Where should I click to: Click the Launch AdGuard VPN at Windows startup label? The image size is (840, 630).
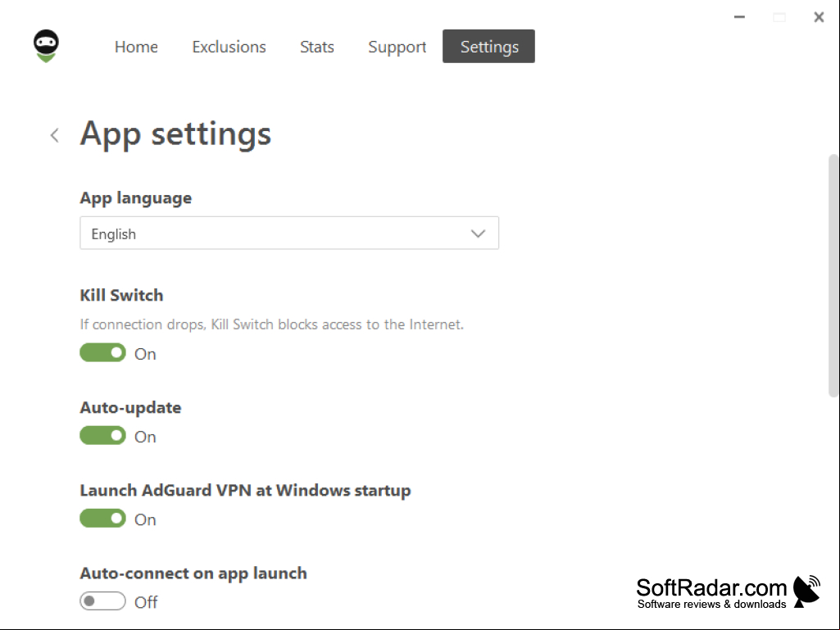pyautogui.click(x=245, y=491)
